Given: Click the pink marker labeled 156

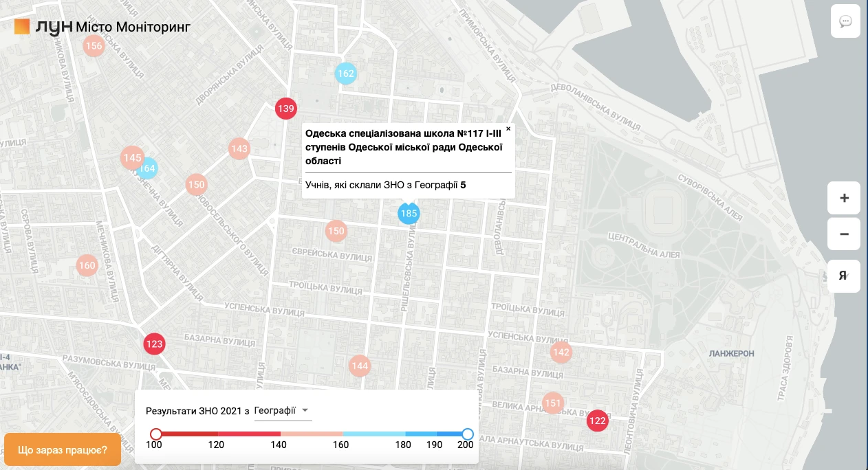Looking at the screenshot, I should [94, 47].
